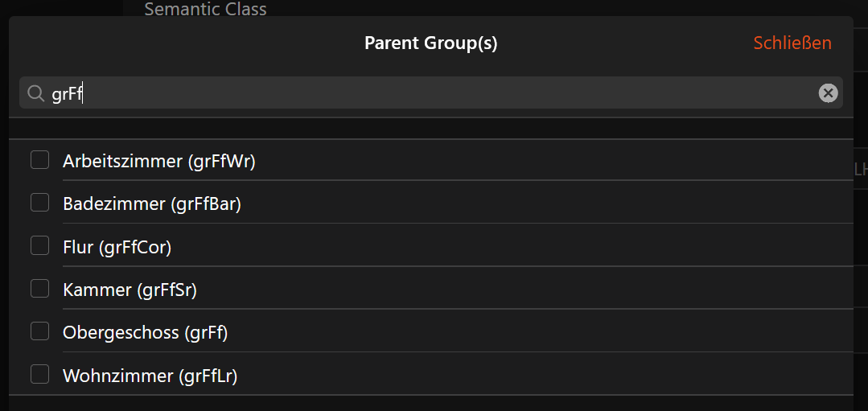Image resolution: width=868 pixels, height=411 pixels.
Task: Click the partially hidden 'LH' text at the right edge
Action: (860, 169)
